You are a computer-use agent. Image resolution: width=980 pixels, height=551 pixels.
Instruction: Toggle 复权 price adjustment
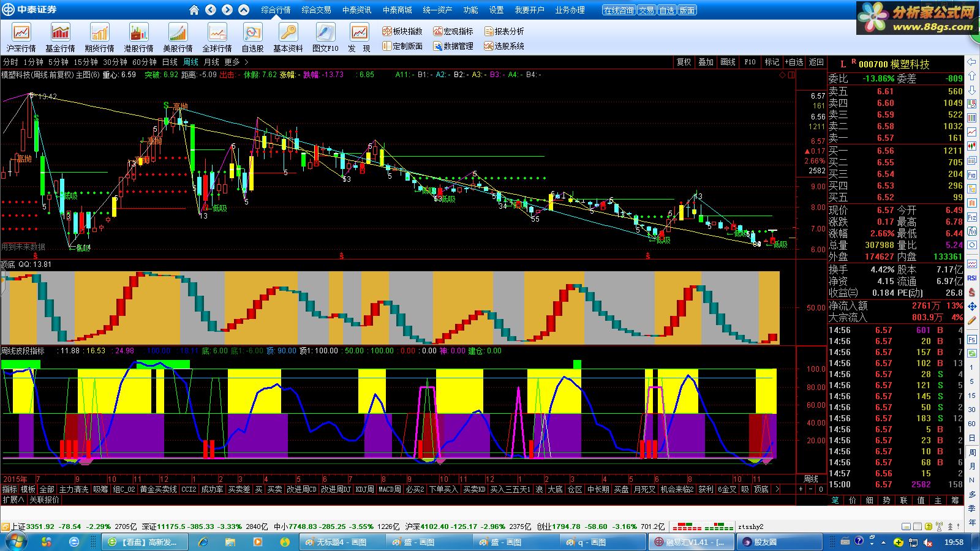point(684,62)
